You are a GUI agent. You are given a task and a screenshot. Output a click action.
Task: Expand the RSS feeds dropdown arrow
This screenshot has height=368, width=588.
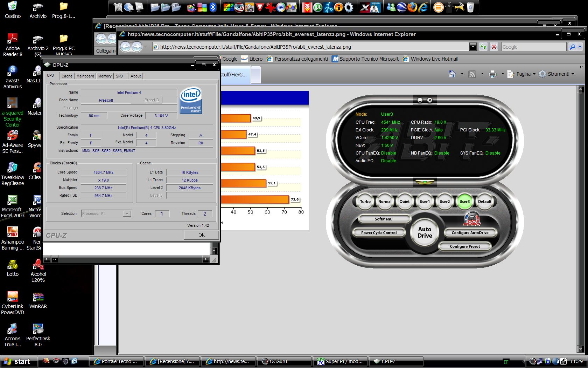pos(482,74)
